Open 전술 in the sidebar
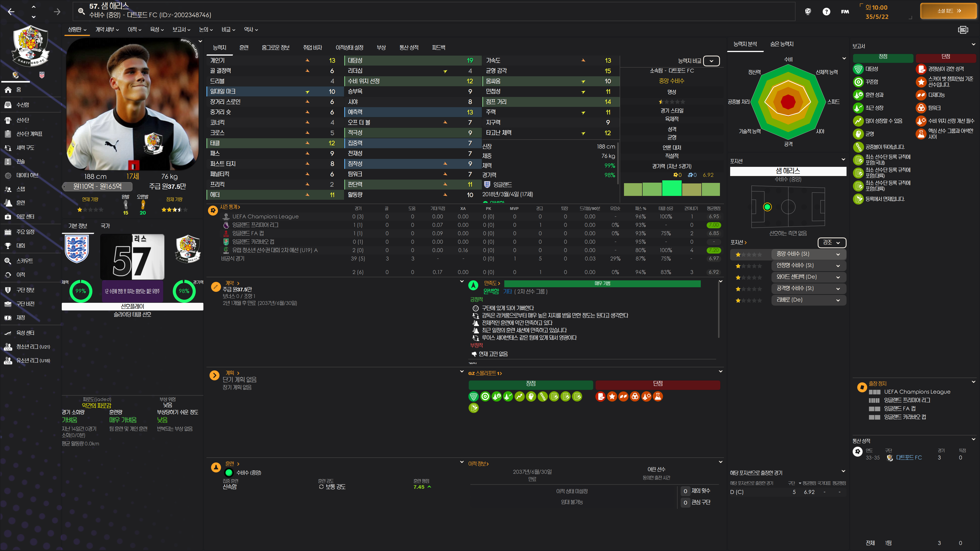Viewport: 980px width, 551px height. point(30,162)
